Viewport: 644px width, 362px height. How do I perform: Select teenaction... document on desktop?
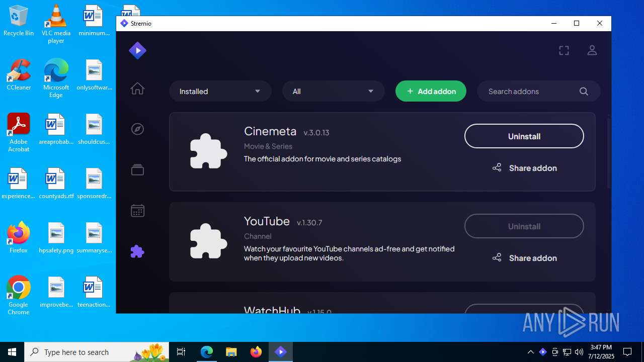tap(94, 292)
